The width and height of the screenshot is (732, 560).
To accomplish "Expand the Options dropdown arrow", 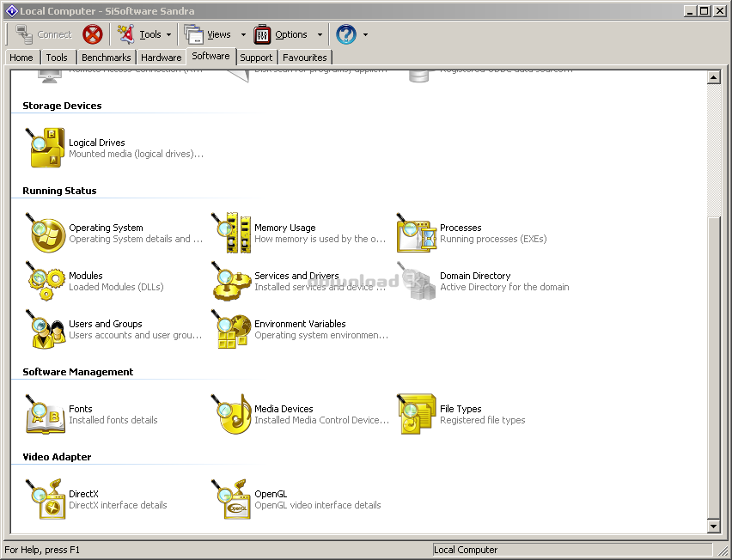I will 320,34.
